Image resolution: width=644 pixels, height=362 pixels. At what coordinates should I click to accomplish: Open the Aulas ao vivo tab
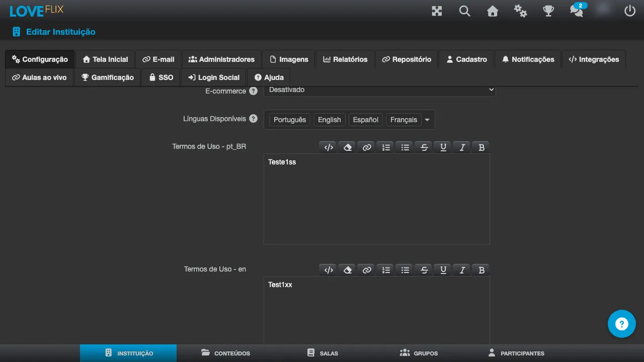(x=39, y=77)
